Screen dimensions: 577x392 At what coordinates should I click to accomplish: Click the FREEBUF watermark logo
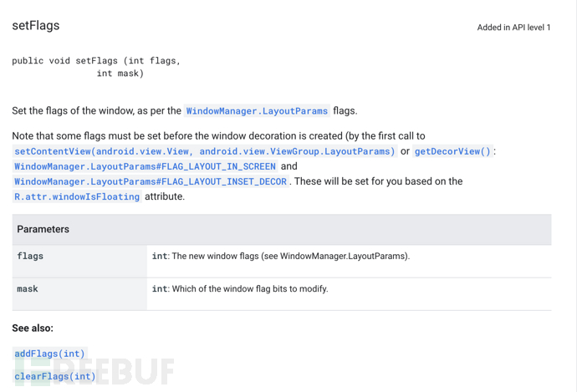point(95,371)
